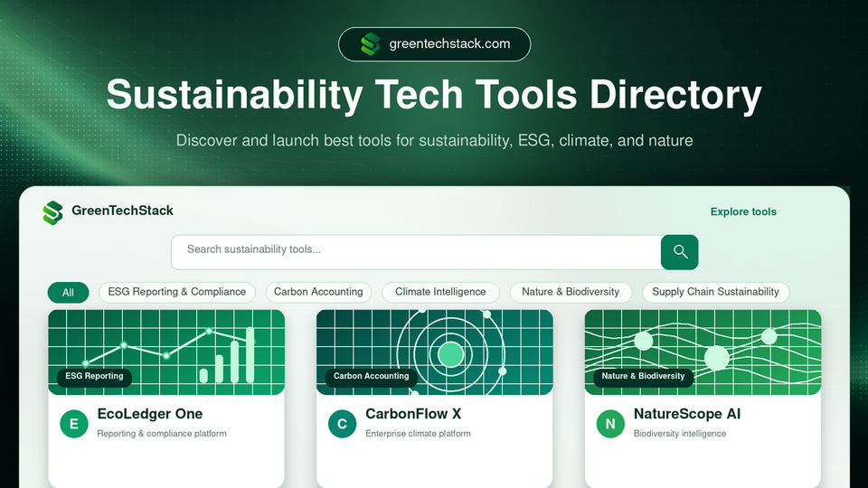
Task: Click the Sustainability Tech Tools Directory heading
Action: [434, 95]
